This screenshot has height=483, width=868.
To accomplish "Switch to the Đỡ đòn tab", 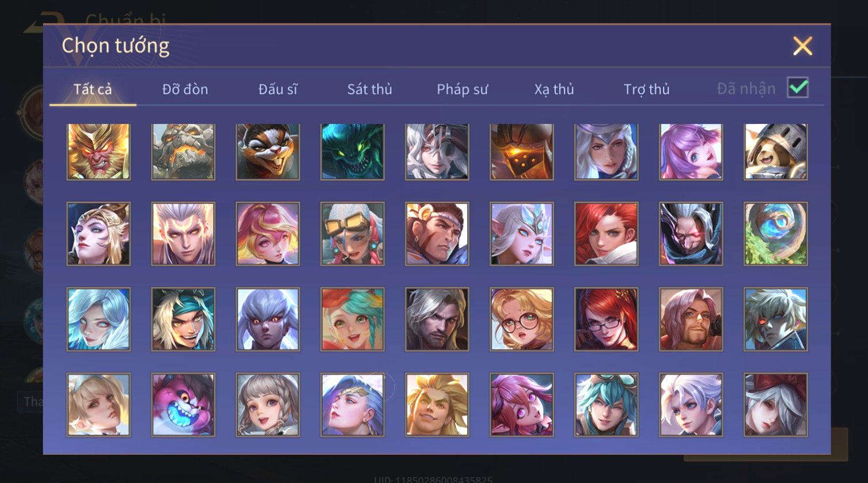I will click(185, 89).
